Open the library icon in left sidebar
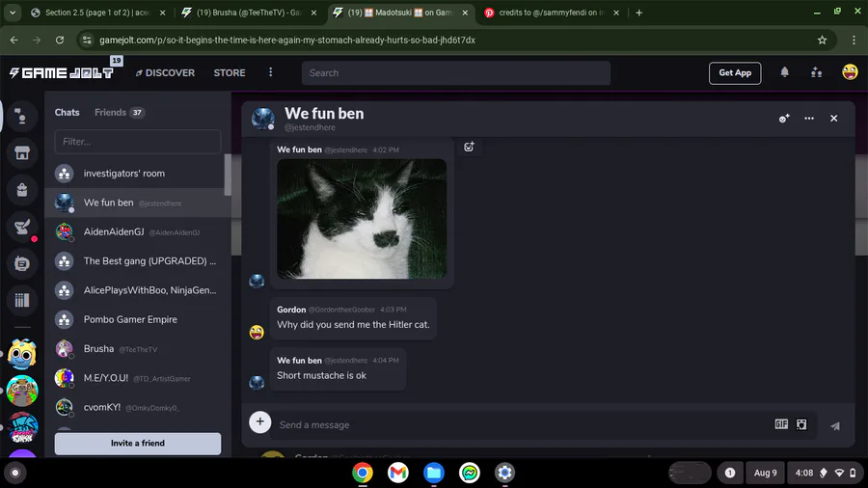This screenshot has height=488, width=868. pos(21,300)
